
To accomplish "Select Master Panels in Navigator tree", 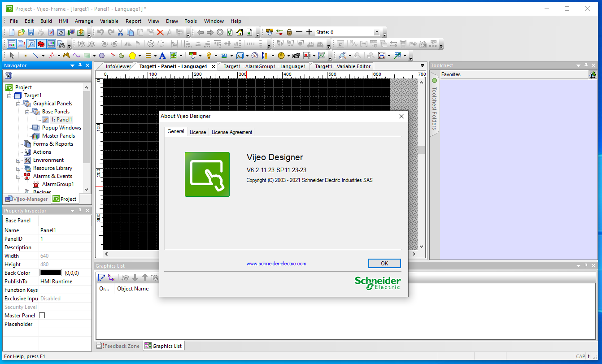I will pyautogui.click(x=58, y=136).
